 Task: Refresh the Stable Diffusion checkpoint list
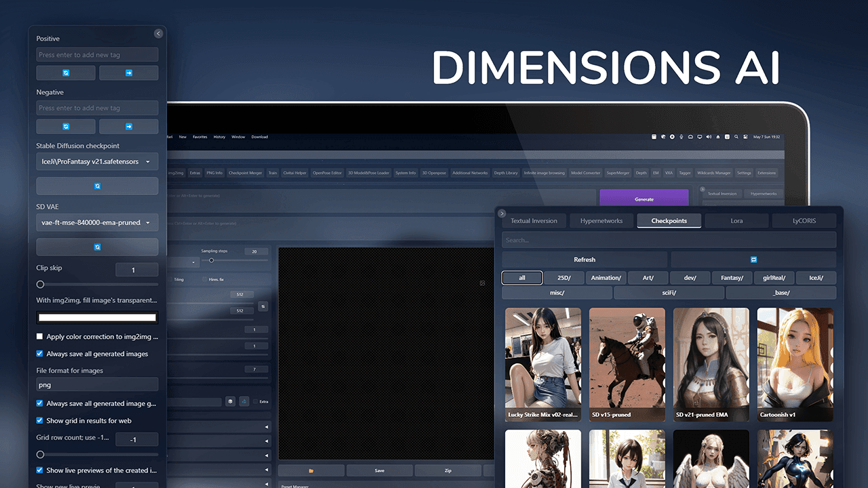[x=97, y=186]
